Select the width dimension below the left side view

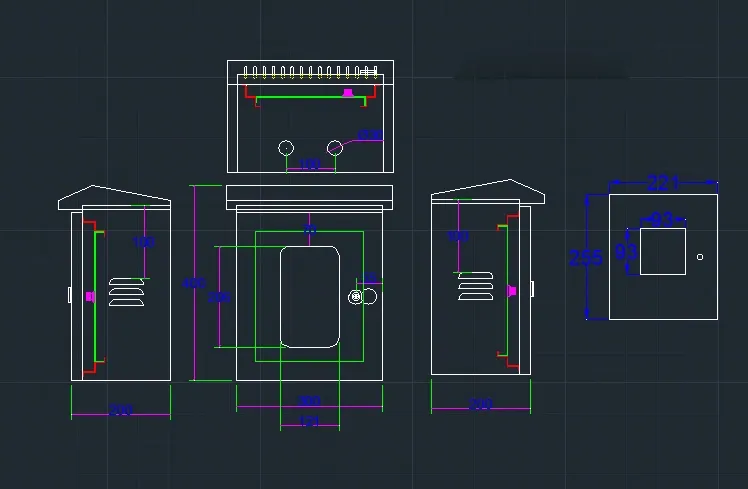click(x=121, y=410)
